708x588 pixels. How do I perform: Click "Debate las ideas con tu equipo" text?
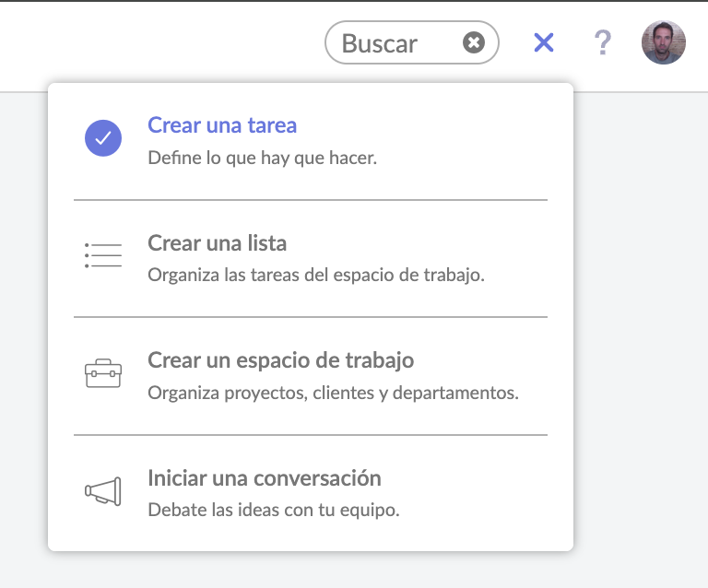tap(274, 510)
